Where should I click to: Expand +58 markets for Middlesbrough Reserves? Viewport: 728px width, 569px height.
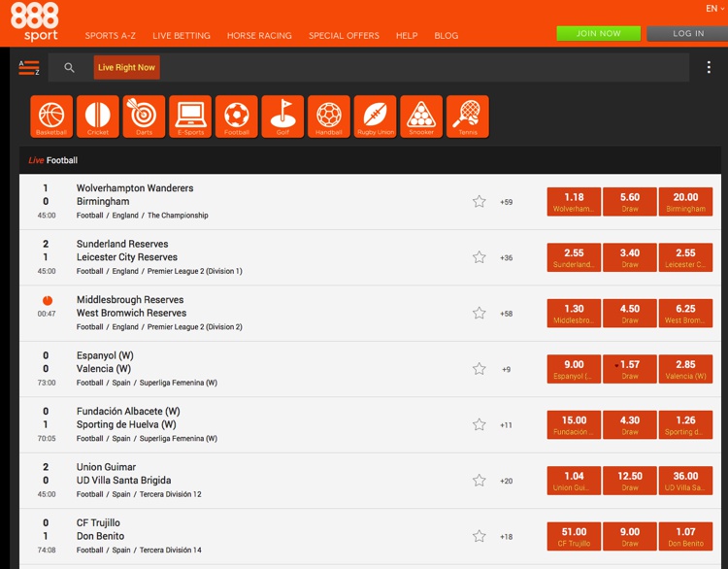pos(506,314)
